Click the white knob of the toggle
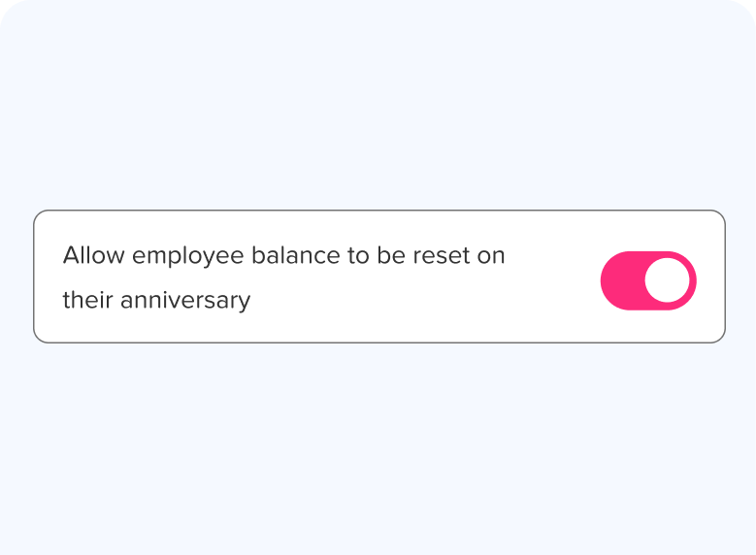 click(668, 280)
